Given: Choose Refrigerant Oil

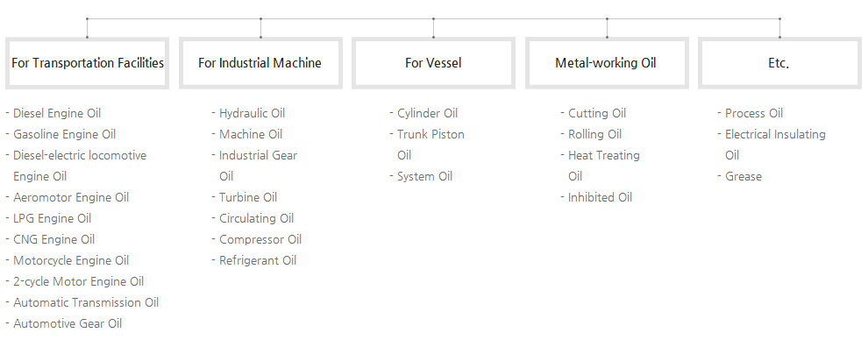Looking at the screenshot, I should point(258,260).
